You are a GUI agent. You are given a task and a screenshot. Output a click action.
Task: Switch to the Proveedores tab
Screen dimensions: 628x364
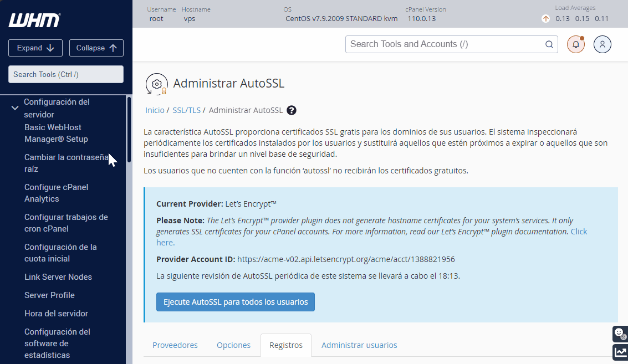coord(175,345)
